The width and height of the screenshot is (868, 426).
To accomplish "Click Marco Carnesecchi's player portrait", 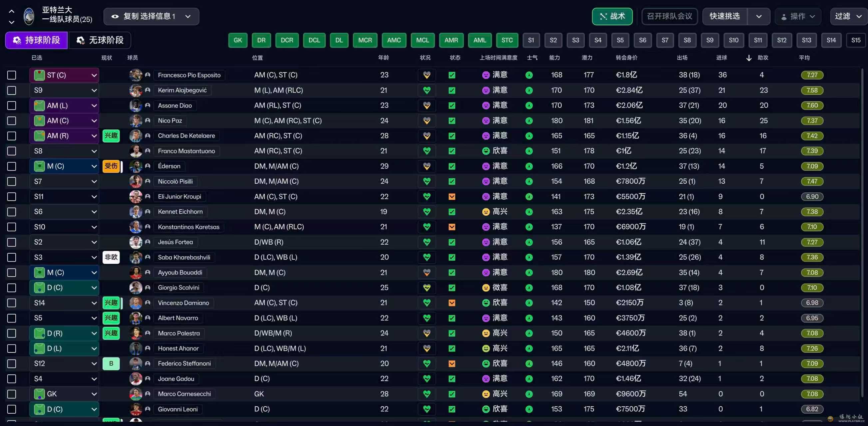I will 136,394.
